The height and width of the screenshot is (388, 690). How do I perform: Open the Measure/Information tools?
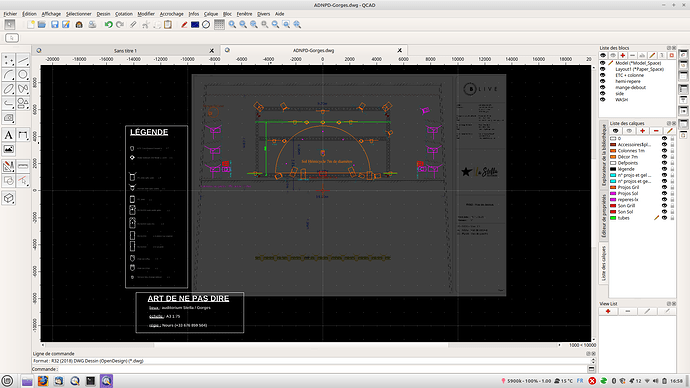[23, 166]
